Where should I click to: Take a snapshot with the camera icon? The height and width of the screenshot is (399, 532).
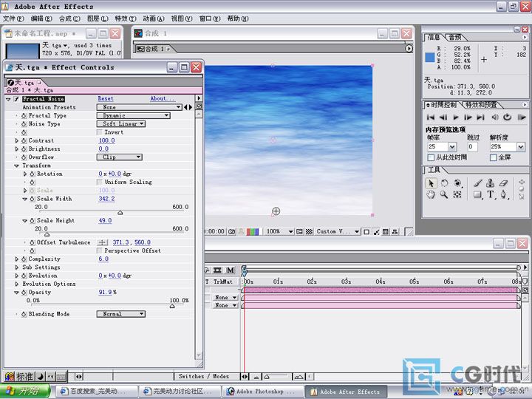(232, 232)
